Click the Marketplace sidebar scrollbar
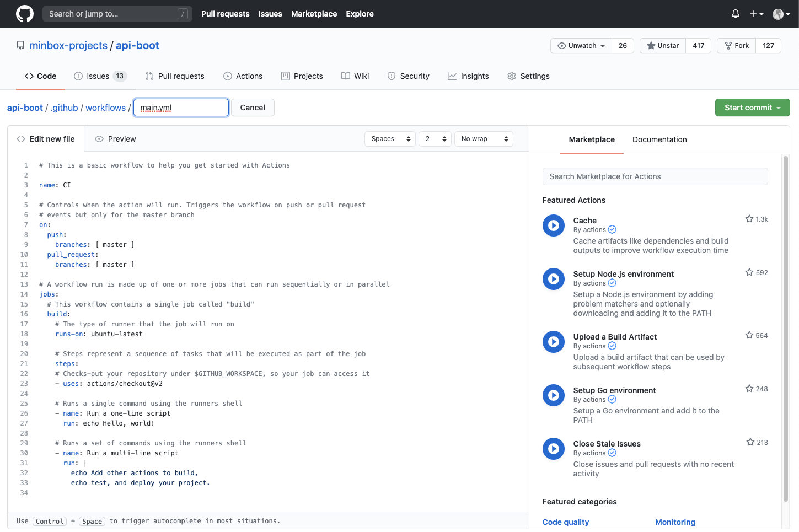 [x=786, y=329]
